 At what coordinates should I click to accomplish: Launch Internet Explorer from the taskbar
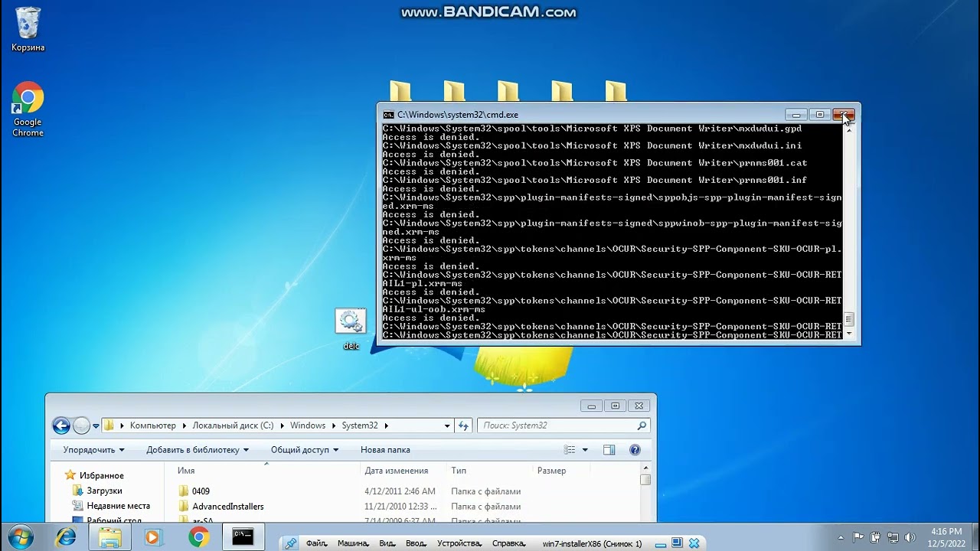click(x=66, y=537)
